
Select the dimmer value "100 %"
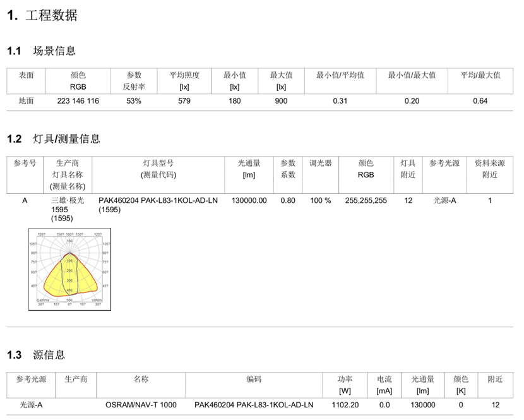tap(320, 200)
